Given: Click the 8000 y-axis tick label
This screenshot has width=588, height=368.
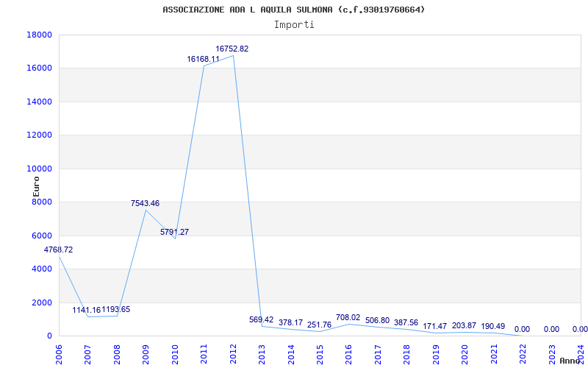Looking at the screenshot, I should 42,202.
